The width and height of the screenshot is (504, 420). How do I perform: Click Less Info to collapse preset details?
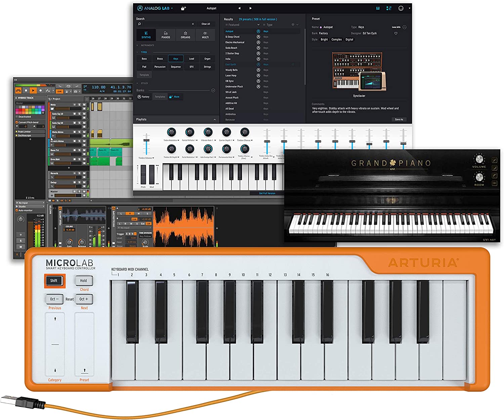pos(396,28)
